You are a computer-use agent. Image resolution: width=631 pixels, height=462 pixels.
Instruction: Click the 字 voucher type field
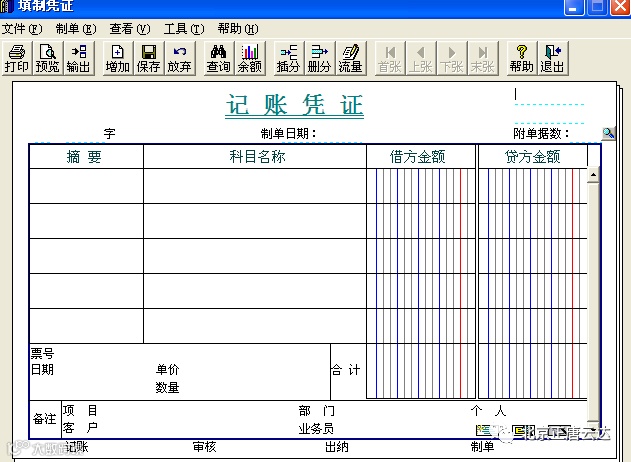pyautogui.click(x=109, y=134)
